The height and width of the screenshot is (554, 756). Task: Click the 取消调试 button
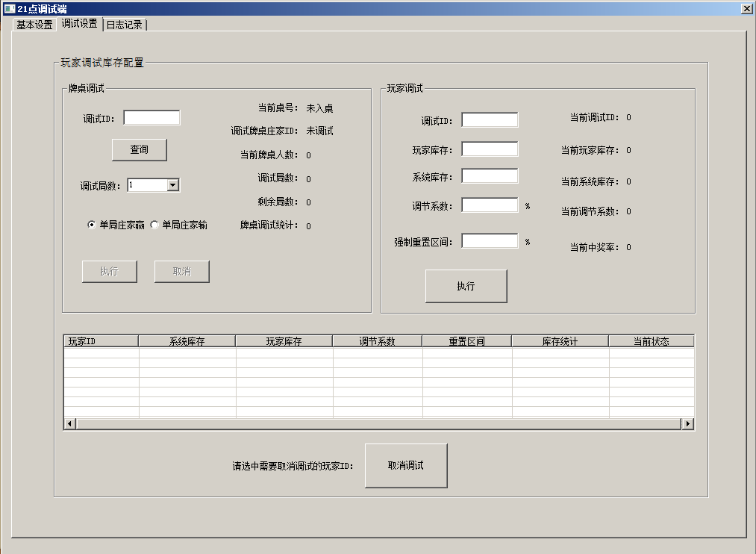[x=405, y=465]
